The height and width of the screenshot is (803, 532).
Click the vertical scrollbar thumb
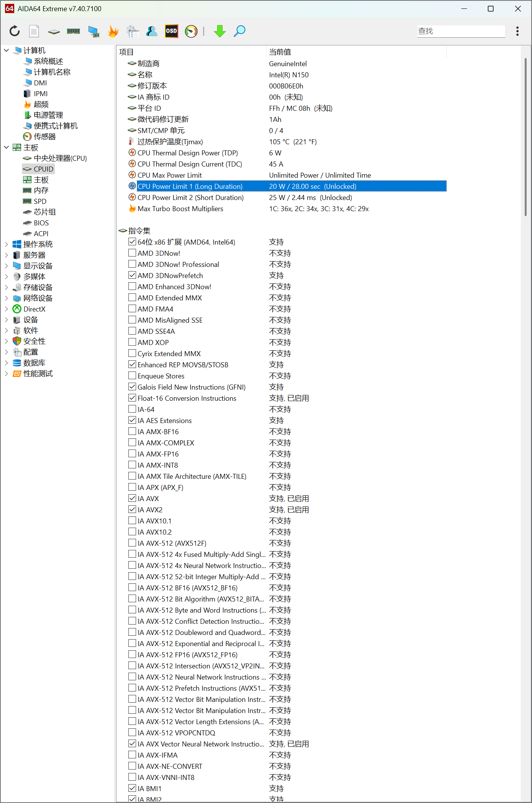[x=525, y=137]
